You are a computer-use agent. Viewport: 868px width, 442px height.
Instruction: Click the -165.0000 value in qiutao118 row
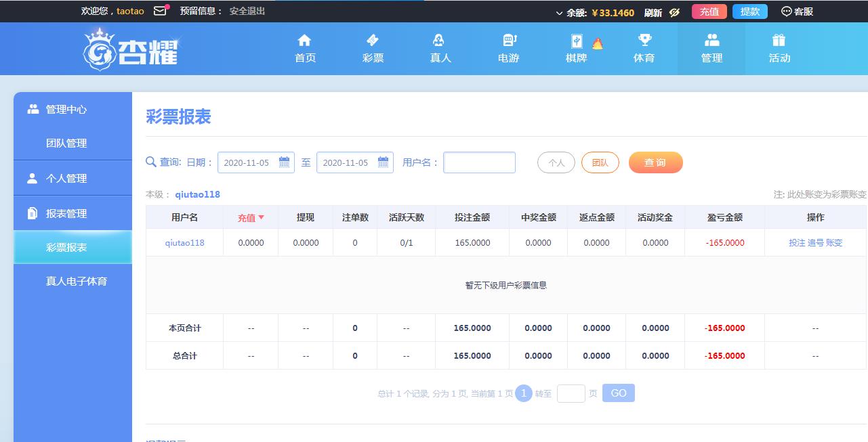(x=725, y=242)
